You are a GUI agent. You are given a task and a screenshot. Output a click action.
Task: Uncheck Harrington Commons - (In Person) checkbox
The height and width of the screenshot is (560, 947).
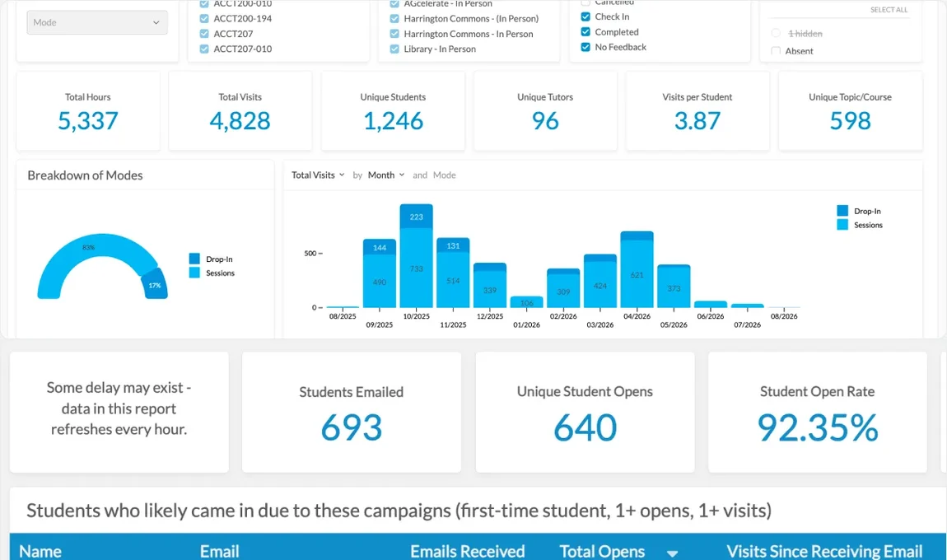(x=394, y=19)
